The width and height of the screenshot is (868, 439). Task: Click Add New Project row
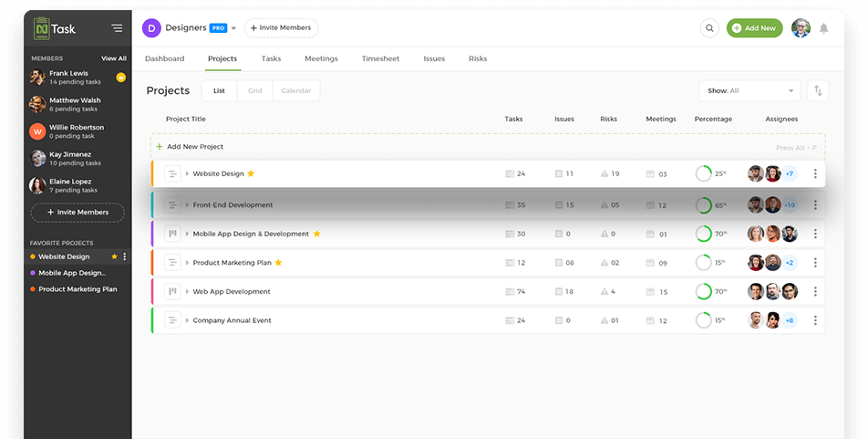[488, 147]
